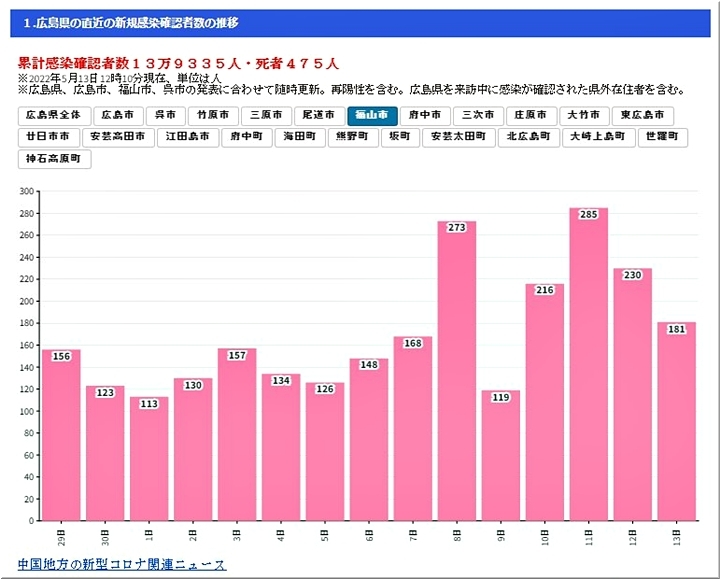Click the blue section header title bar
Screen dimensions: 720x579
(x=360, y=22)
